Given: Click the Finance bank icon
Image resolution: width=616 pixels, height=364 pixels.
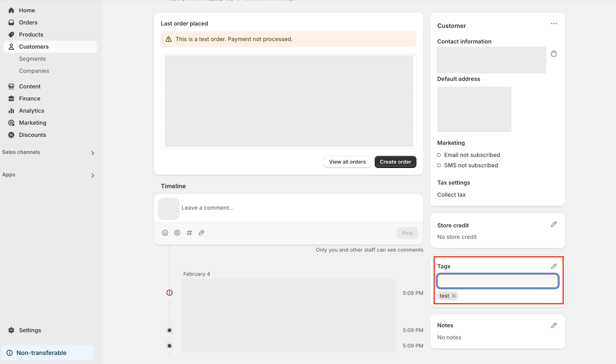Looking at the screenshot, I should click(x=11, y=98).
